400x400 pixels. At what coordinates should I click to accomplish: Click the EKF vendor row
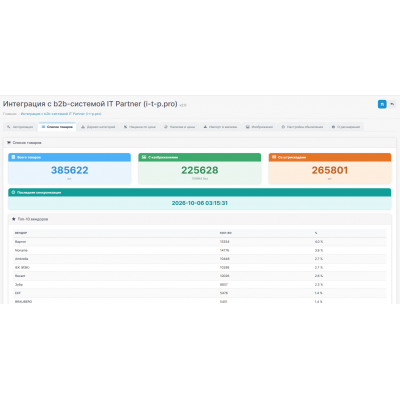tap(200, 293)
